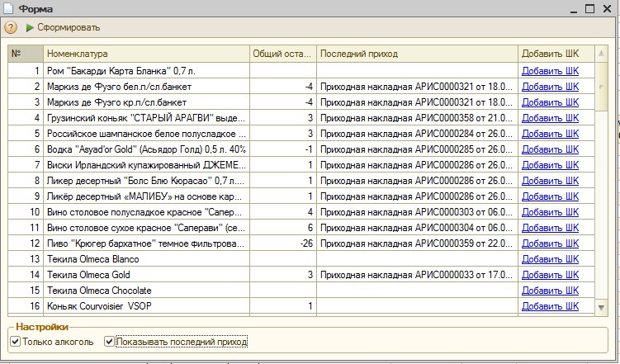Click the АРИС0000284 receipt cell
This screenshot has width=620, height=364.
point(417,134)
